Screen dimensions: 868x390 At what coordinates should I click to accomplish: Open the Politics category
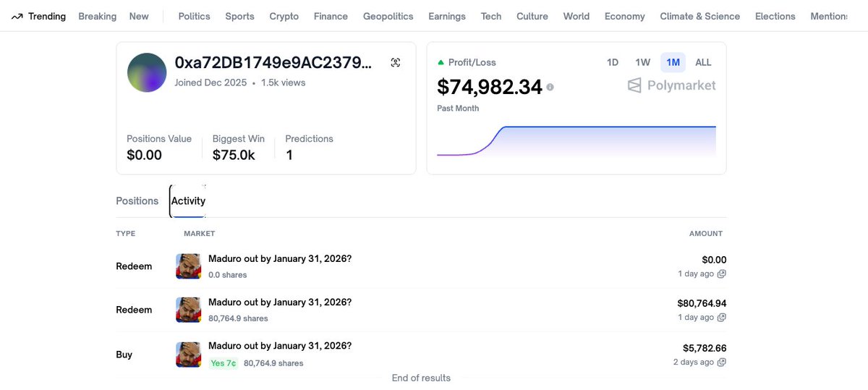(x=194, y=16)
